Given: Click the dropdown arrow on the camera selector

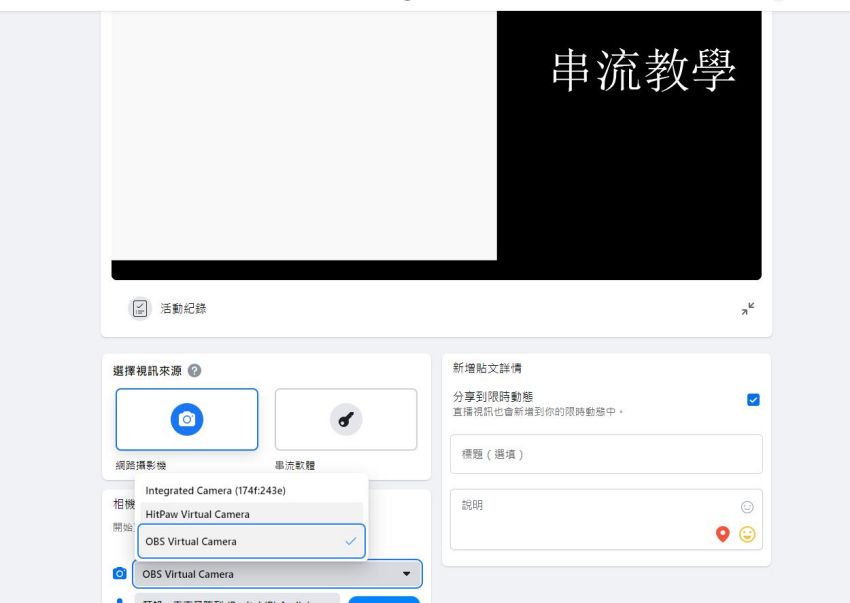Looking at the screenshot, I should click(x=406, y=573).
